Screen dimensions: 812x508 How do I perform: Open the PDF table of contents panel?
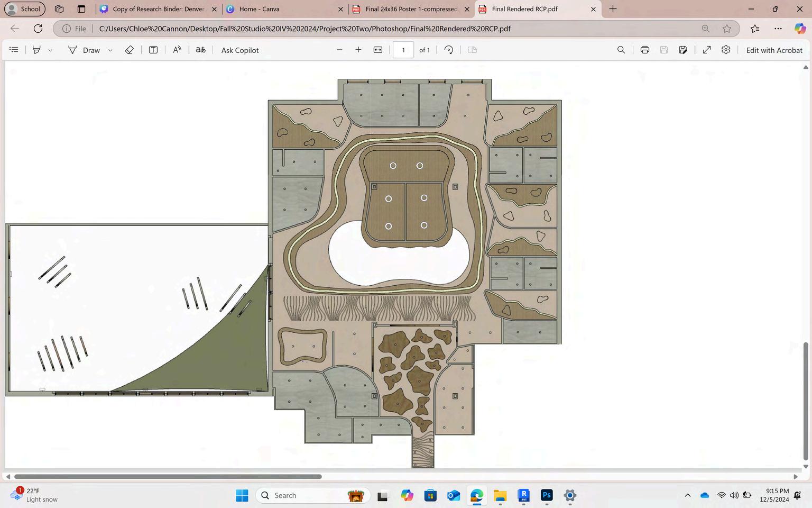point(14,50)
